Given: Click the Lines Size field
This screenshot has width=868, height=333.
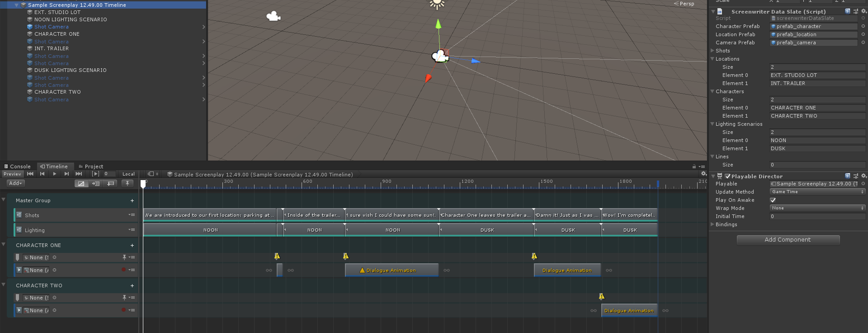Looking at the screenshot, I should point(817,165).
